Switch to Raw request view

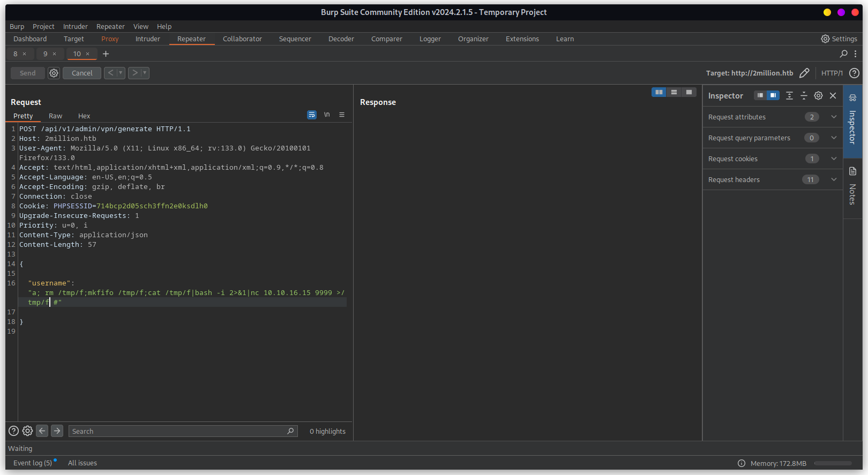55,116
